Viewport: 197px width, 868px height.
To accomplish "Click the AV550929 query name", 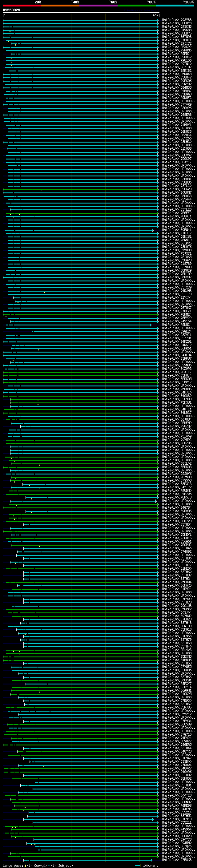I will tap(11, 10).
